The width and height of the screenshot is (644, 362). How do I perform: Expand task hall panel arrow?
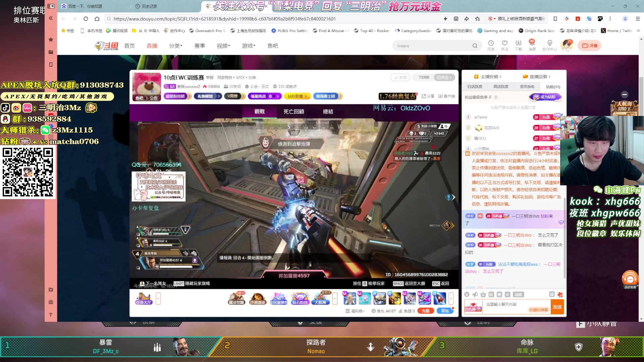[158, 298]
